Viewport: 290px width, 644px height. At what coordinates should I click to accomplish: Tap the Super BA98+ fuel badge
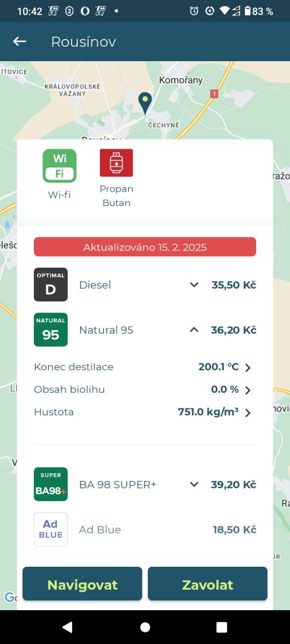tap(50, 484)
